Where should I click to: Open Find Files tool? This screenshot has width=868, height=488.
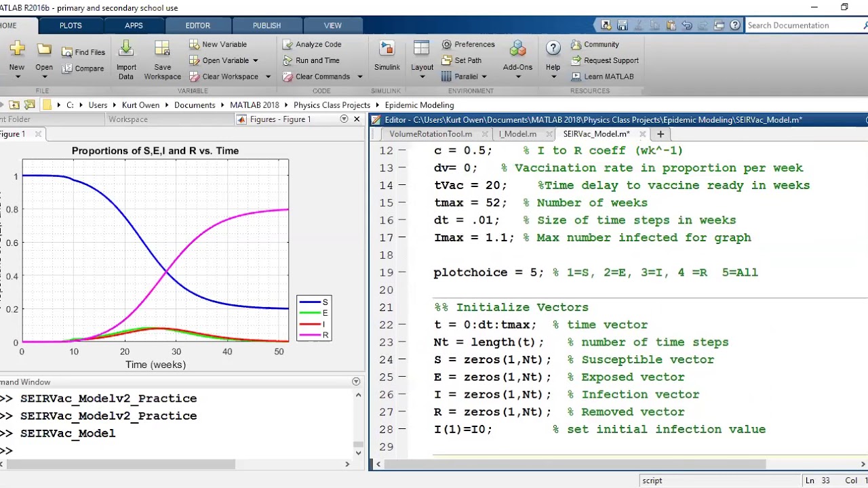[x=83, y=52]
